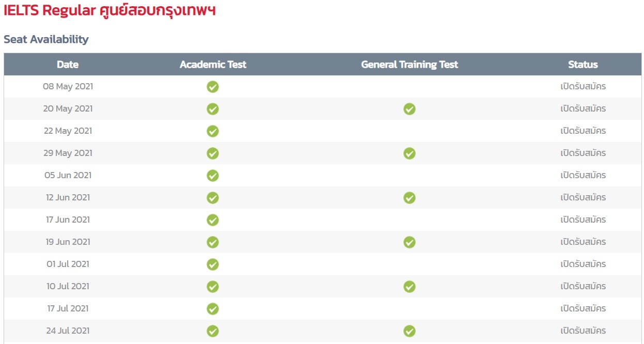The height and width of the screenshot is (344, 644).
Task: Select the 24 Jul 2021 date cell
Action: (x=68, y=331)
